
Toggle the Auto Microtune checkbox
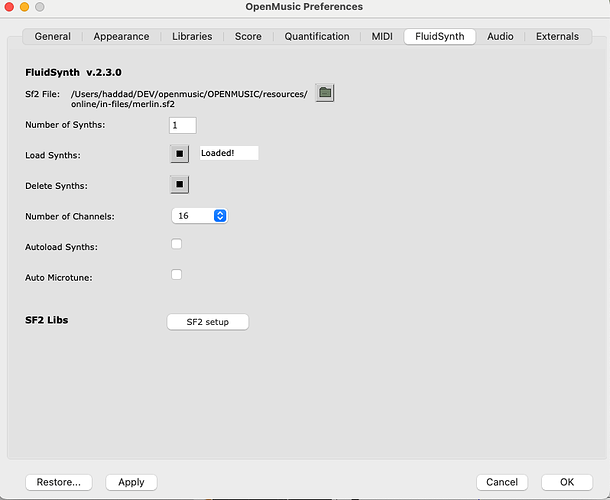[x=177, y=274]
